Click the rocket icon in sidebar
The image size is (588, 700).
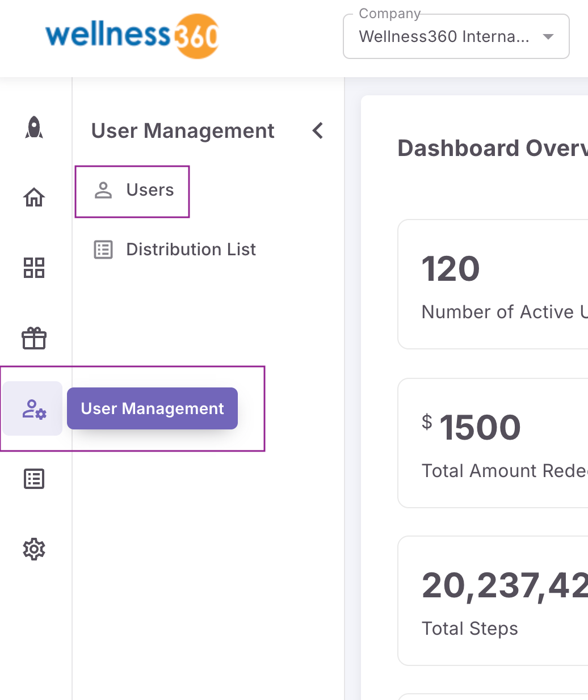(x=34, y=128)
